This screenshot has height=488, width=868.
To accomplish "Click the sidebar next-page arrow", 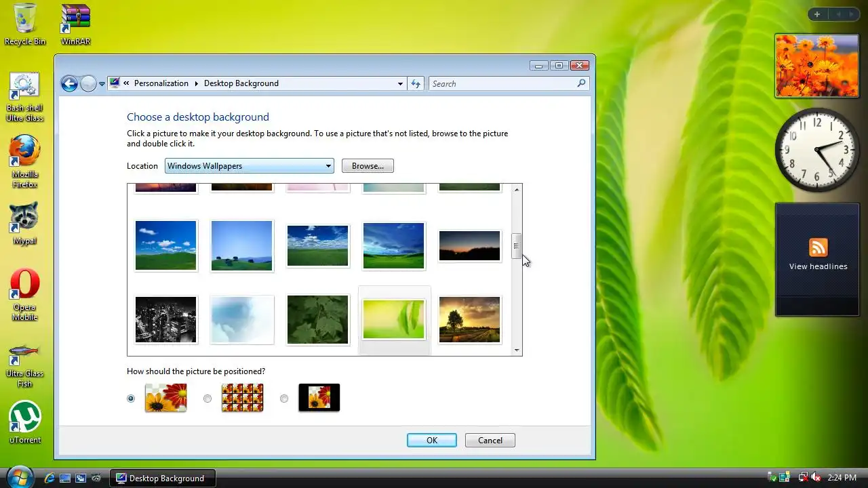I will [852, 14].
